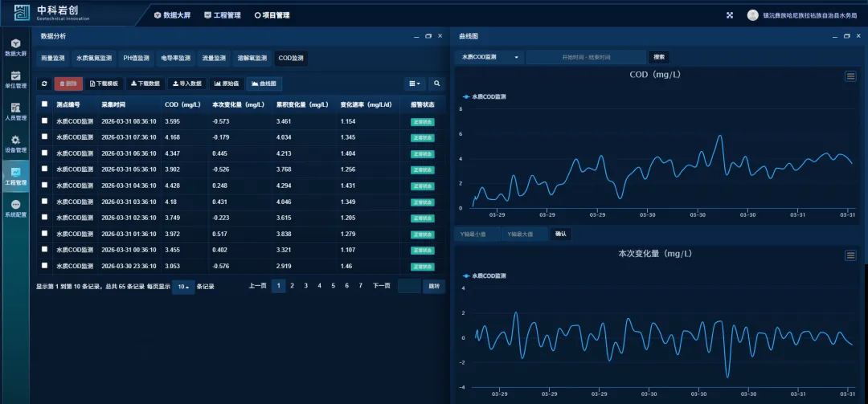Screen dimensions: 868x404
Task: Expand the column display grid dropdown
Action: [414, 84]
